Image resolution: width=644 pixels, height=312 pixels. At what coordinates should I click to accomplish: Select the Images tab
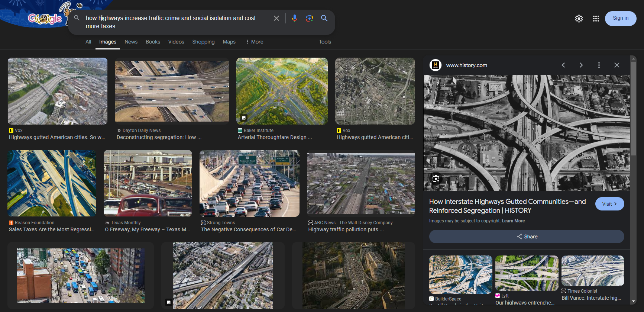(x=108, y=42)
